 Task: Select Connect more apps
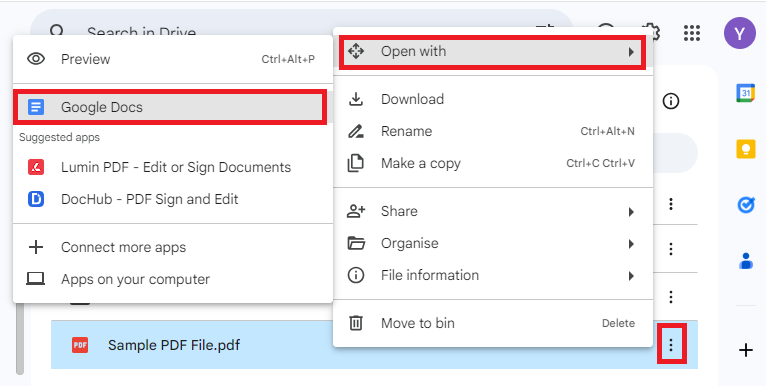pyautogui.click(x=173, y=247)
